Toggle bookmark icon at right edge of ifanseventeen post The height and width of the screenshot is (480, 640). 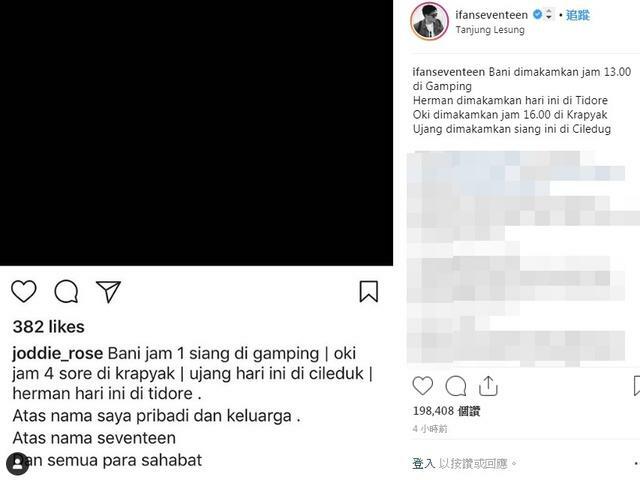point(636,386)
